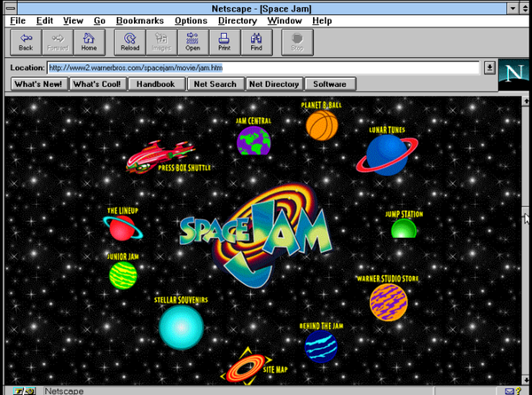Click the Netscape N logo
The width and height of the screenshot is (532, 395).
point(514,74)
